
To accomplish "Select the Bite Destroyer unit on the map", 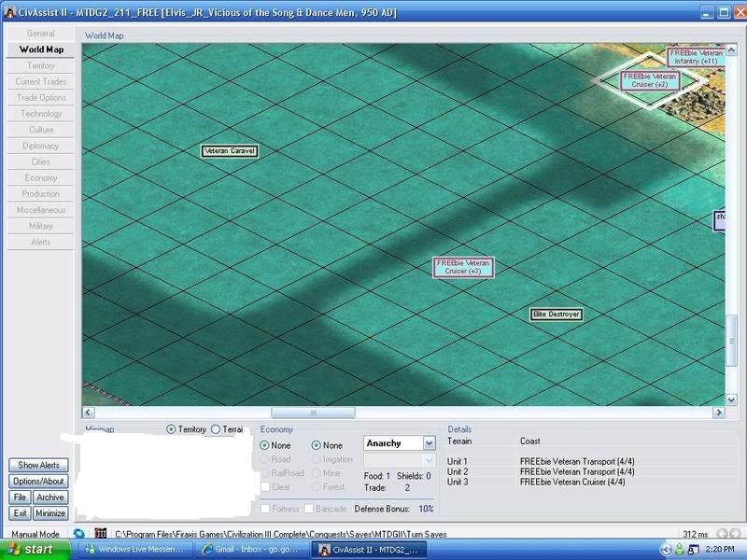I will click(557, 315).
